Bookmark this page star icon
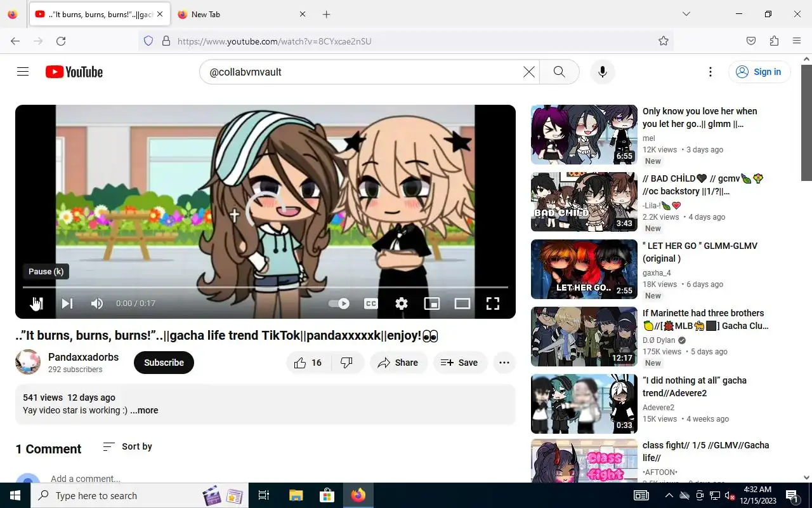This screenshot has width=812, height=508. coord(664,41)
